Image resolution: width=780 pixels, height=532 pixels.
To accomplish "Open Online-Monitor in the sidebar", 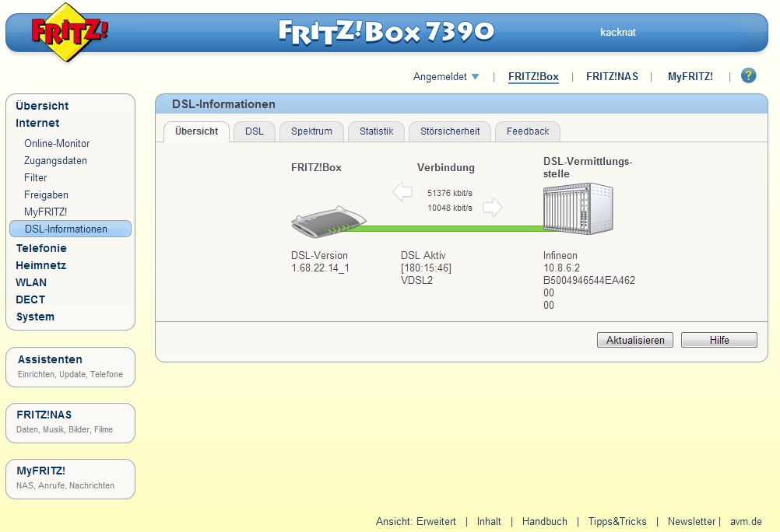I will coord(57,143).
